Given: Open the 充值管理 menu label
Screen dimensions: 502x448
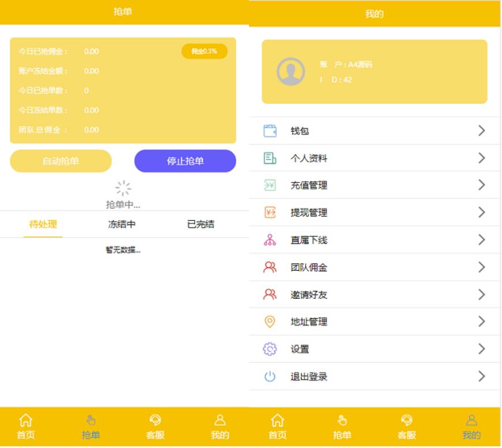Looking at the screenshot, I should [x=308, y=185].
